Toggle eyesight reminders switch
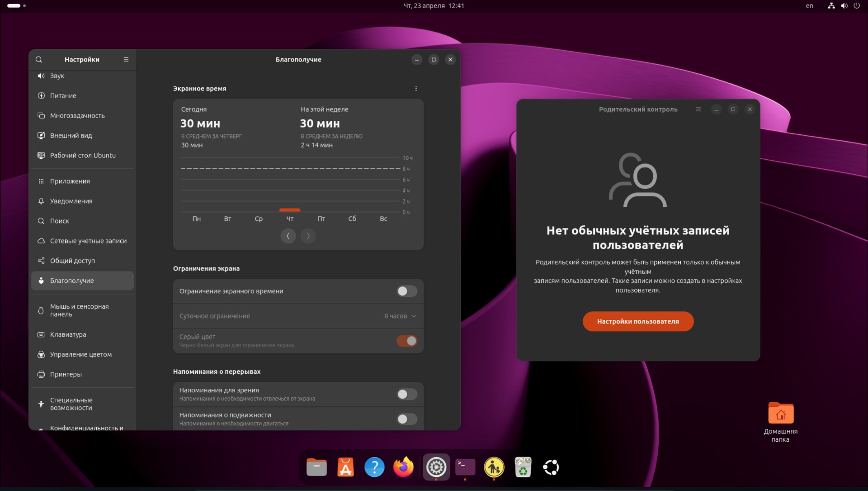Screen dimensions: 868x491 point(406,394)
